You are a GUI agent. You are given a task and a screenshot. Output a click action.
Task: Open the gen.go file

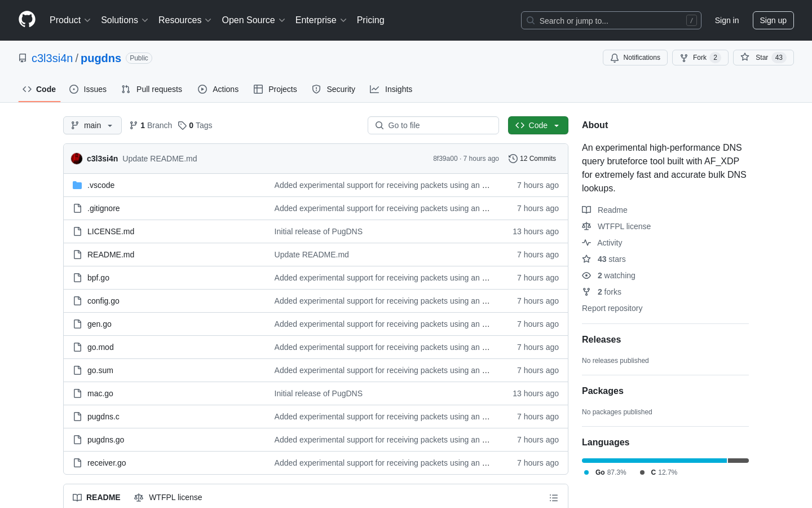click(99, 324)
